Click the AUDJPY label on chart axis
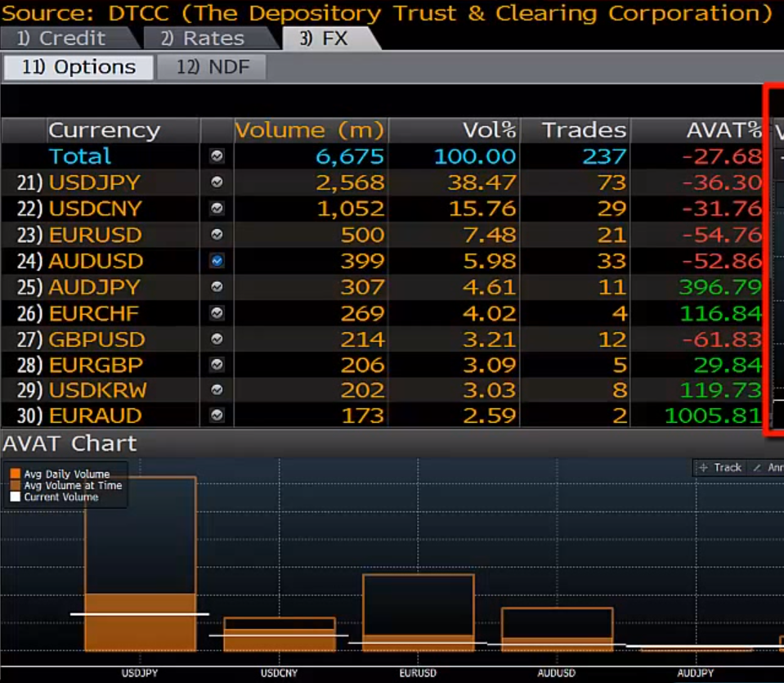Viewport: 784px width, 683px height. [695, 673]
